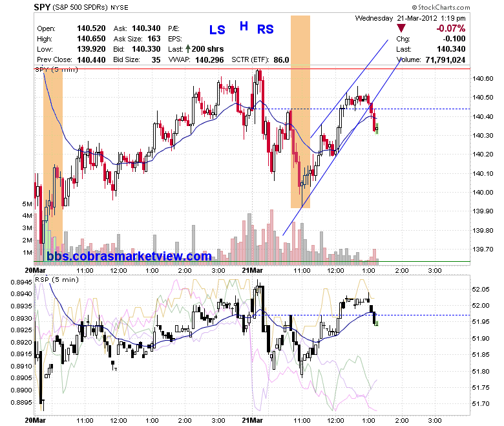
Task: Select the VWAP value 140.296
Action: pyautogui.click(x=209, y=59)
